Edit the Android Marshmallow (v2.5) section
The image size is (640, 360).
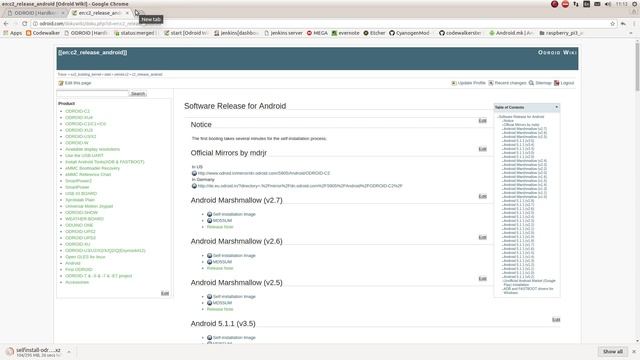point(482,279)
